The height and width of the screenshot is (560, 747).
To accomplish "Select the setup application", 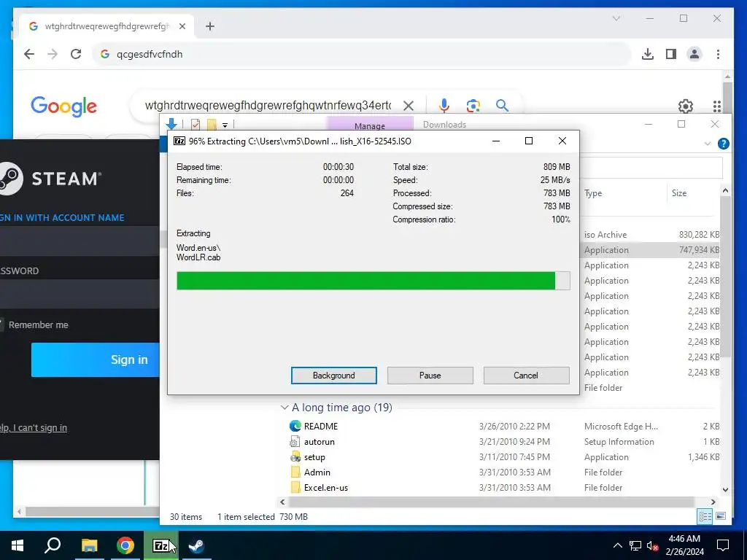I will point(499,456).
